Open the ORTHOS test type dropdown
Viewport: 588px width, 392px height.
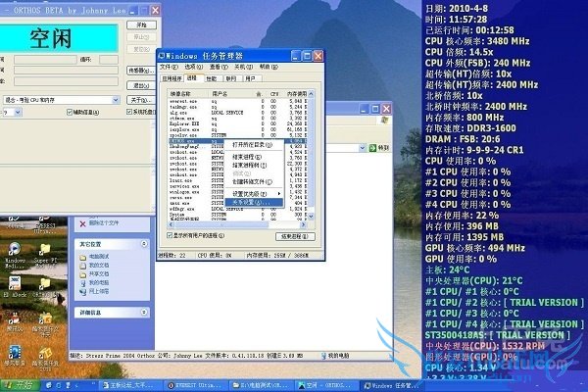click(115, 100)
